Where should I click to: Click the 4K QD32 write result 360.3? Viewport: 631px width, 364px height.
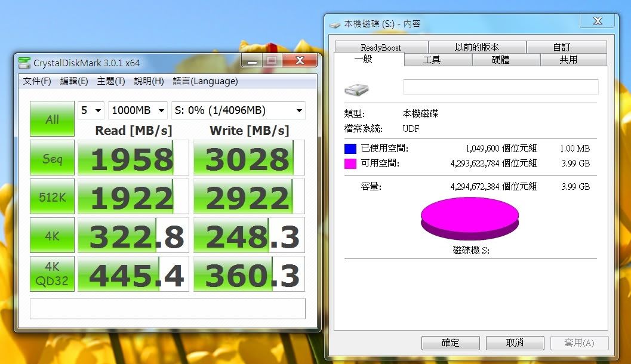249,273
